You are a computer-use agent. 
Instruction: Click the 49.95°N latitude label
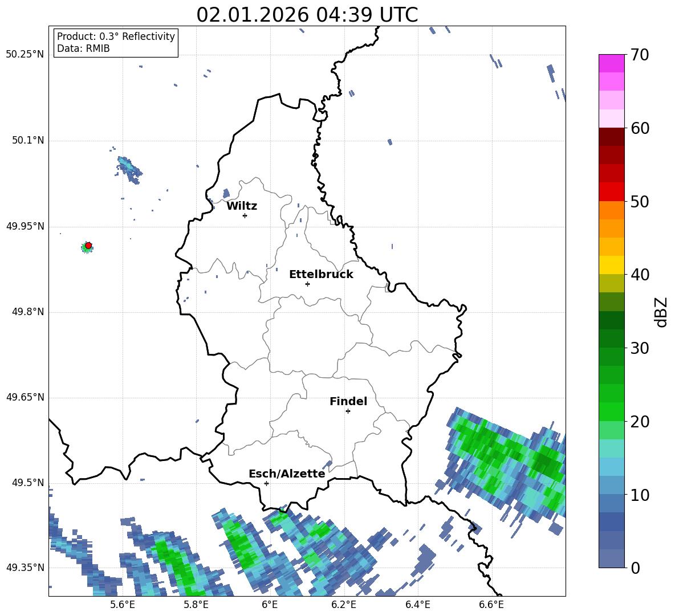25,226
